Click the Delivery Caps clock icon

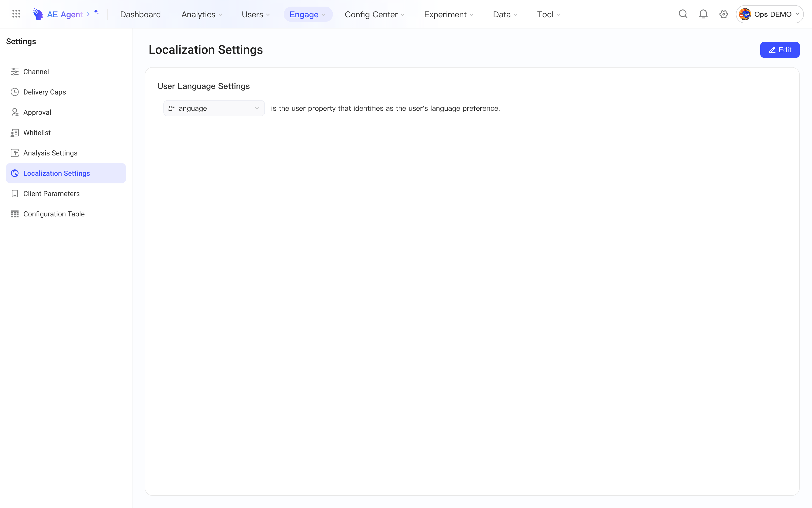[15, 92]
